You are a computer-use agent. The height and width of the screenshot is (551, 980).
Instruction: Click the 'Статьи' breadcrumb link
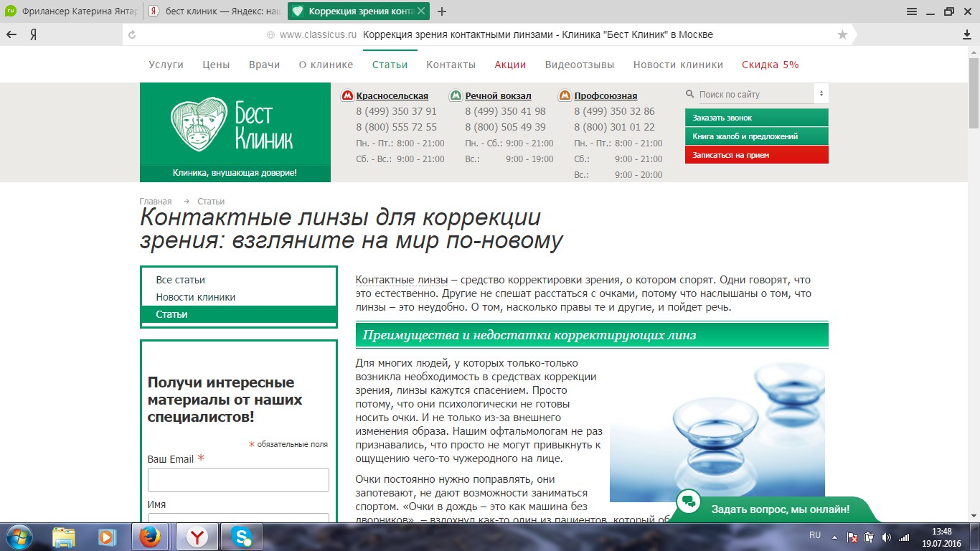tap(211, 202)
